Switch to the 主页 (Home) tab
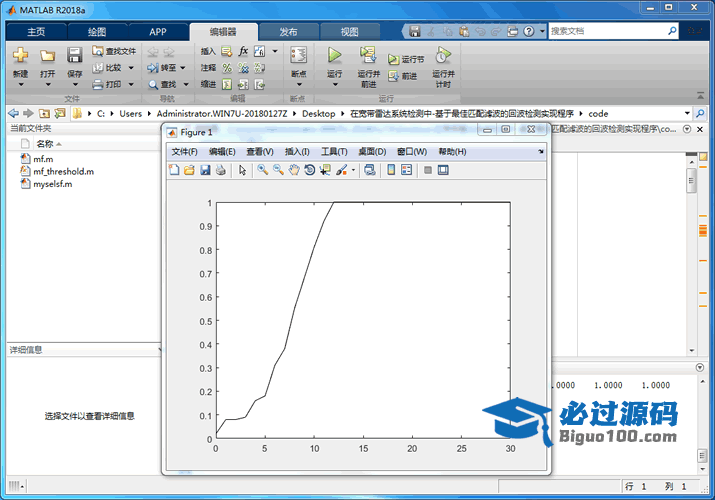The image size is (715, 500). tap(36, 32)
